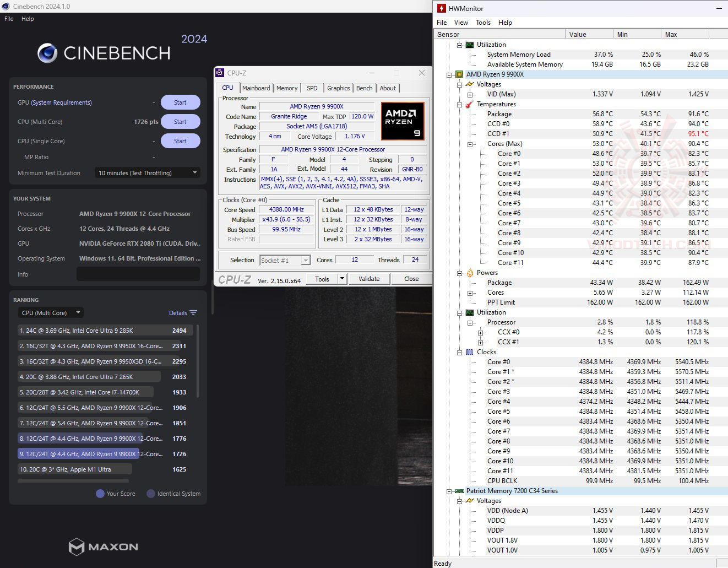Start the CPU (Multi Core) benchmark
The height and width of the screenshot is (568, 728).
(180, 122)
